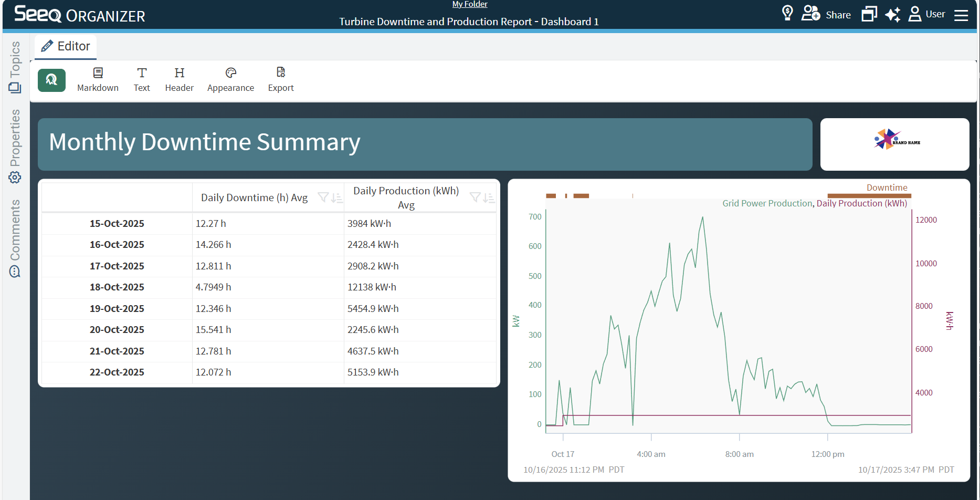This screenshot has width=980, height=500.
Task: Sort the Daily Downtime (h) Avg column
Action: pos(337,197)
